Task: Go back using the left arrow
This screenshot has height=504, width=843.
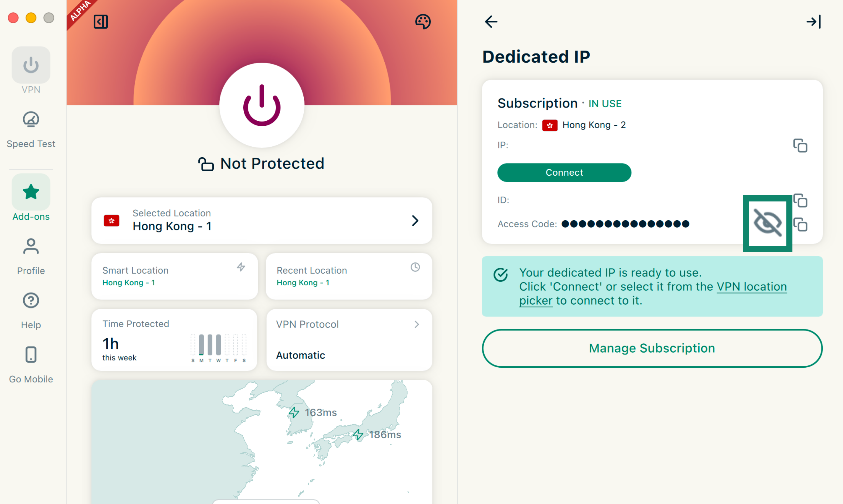Action: 491,22
